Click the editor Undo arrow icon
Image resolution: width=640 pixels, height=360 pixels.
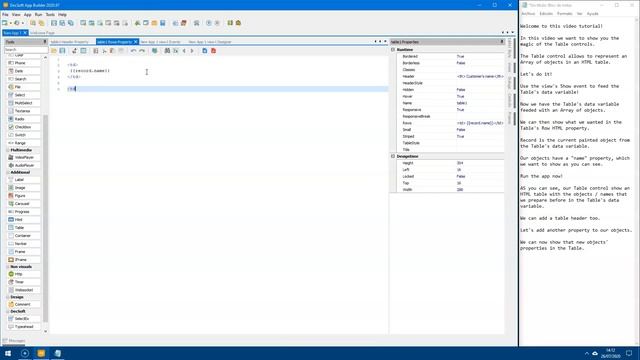tap(133, 51)
